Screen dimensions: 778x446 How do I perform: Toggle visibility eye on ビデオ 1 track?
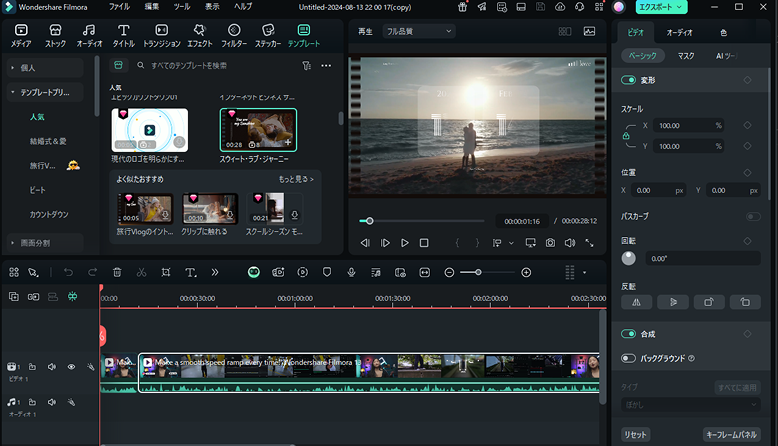(x=71, y=367)
